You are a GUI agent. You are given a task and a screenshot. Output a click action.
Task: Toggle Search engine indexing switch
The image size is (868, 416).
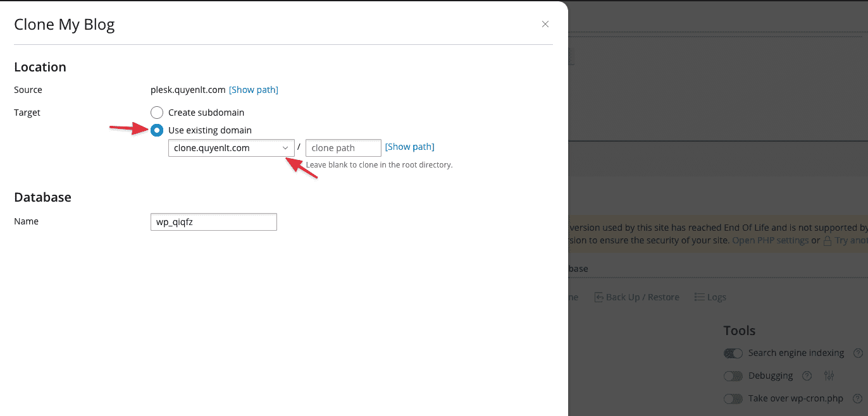733,353
